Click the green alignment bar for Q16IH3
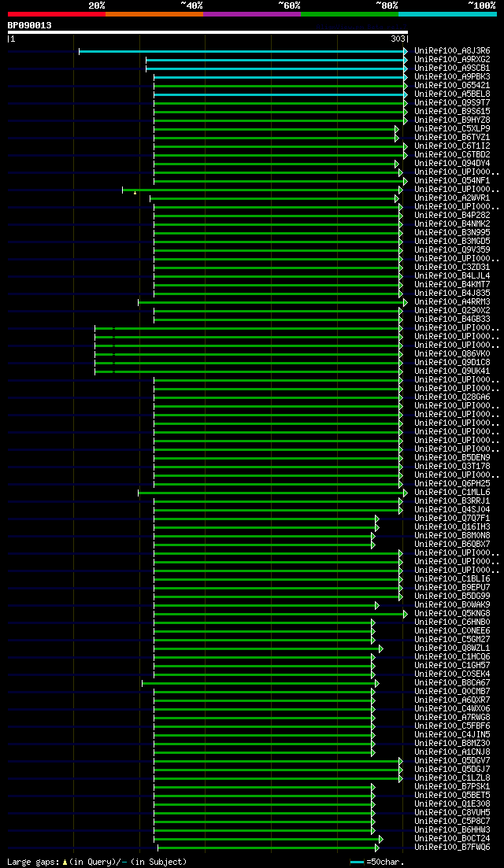The width and height of the screenshot is (504, 868). point(266,528)
